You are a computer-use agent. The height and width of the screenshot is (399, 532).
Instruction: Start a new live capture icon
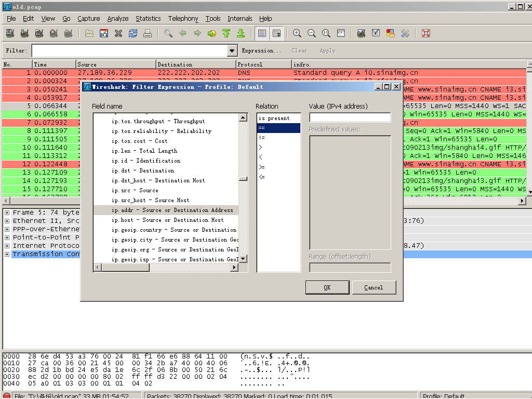click(x=39, y=33)
